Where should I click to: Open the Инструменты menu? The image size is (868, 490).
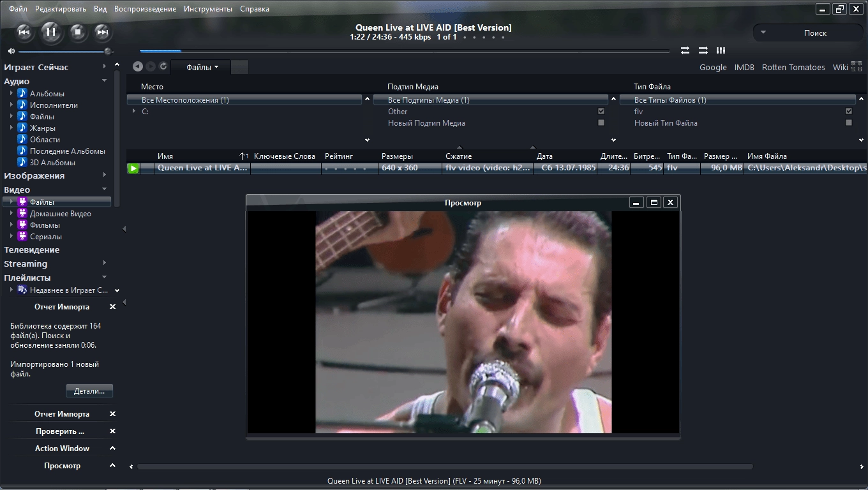click(x=208, y=9)
